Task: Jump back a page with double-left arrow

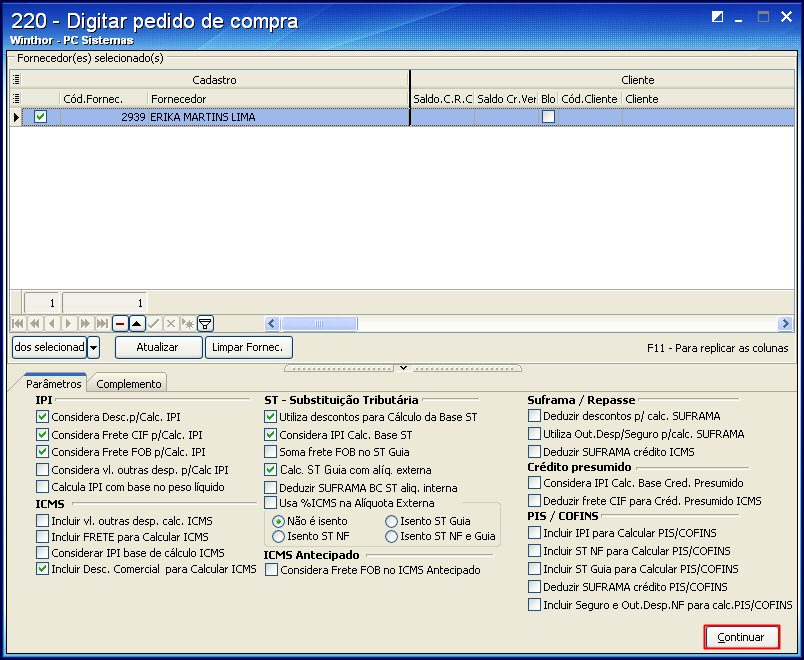Action: click(35, 324)
